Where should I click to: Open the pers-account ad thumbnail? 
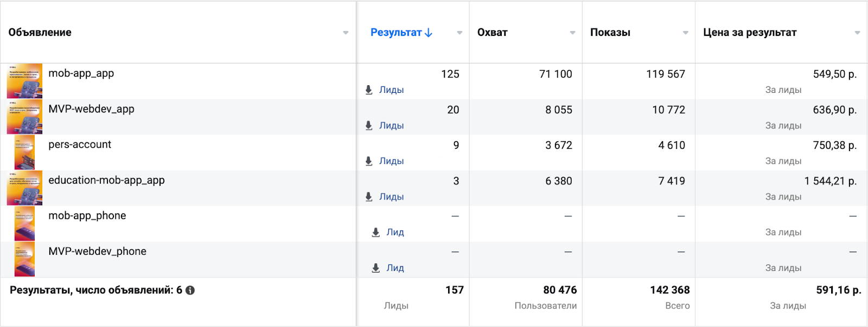coord(24,153)
